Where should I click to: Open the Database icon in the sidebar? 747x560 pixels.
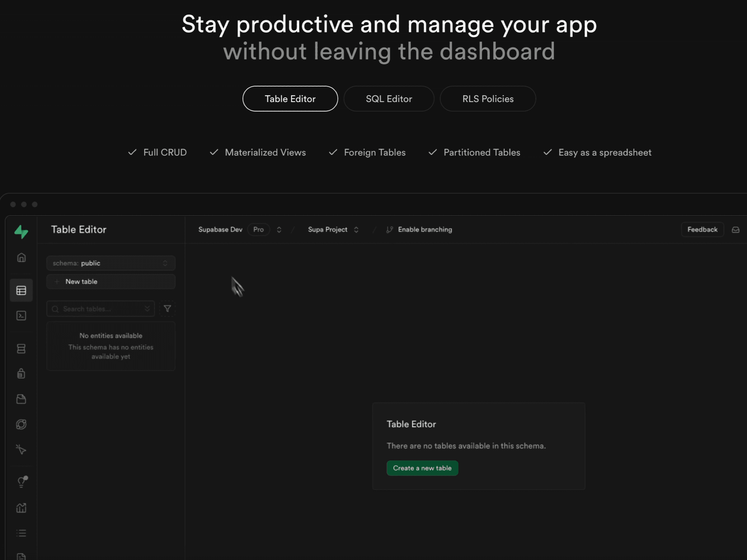pos(21,349)
